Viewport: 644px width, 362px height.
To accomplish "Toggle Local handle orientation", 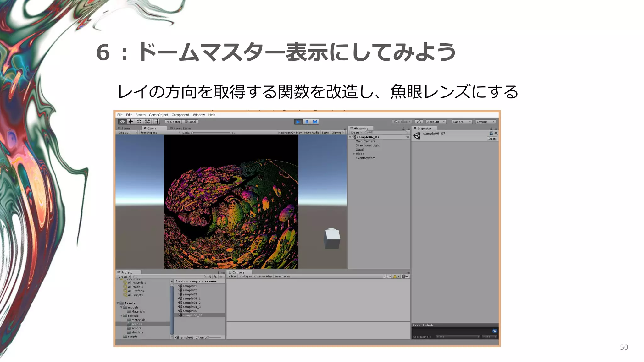I will point(190,122).
